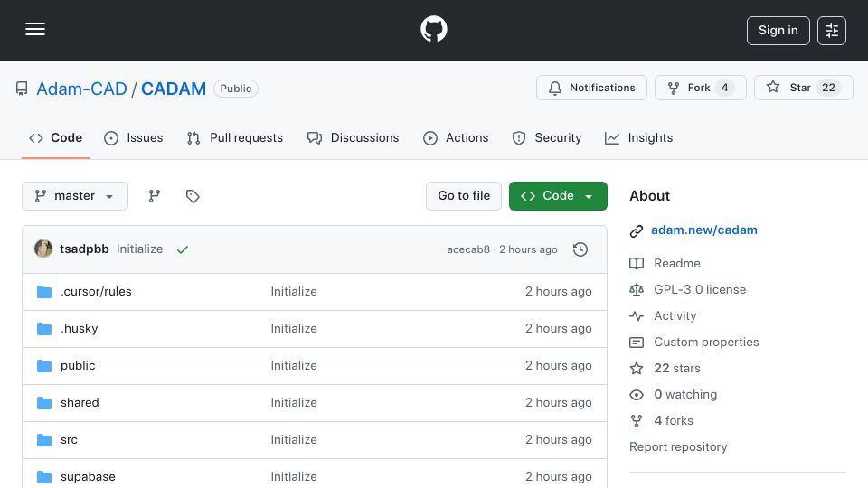Open the Security tab
Screen dimensions: 868x488
pyautogui.click(x=546, y=137)
